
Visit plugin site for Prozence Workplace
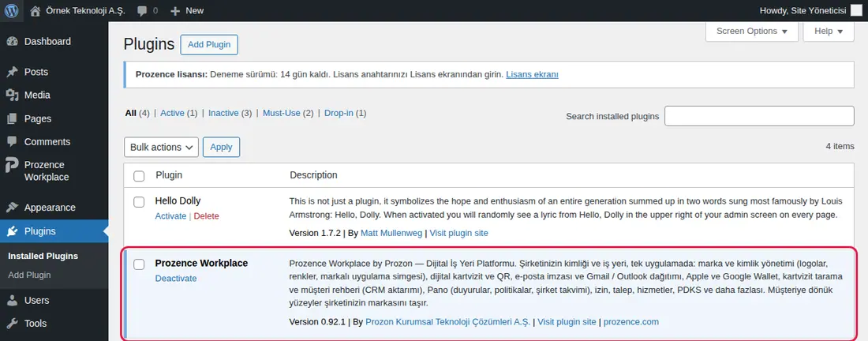[x=567, y=321]
